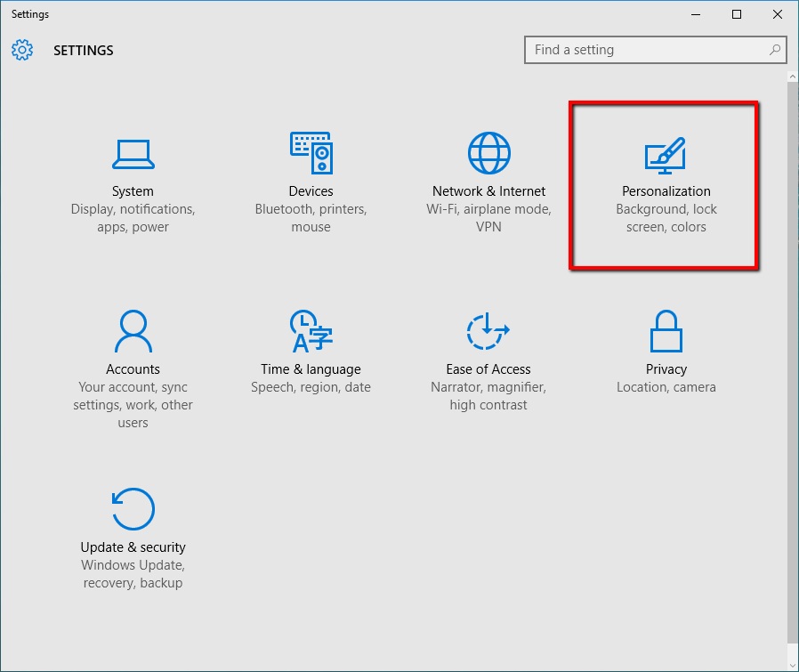Click 'Wi-Fi, airplane mode, VPN' description
799x672 pixels.
click(488, 218)
